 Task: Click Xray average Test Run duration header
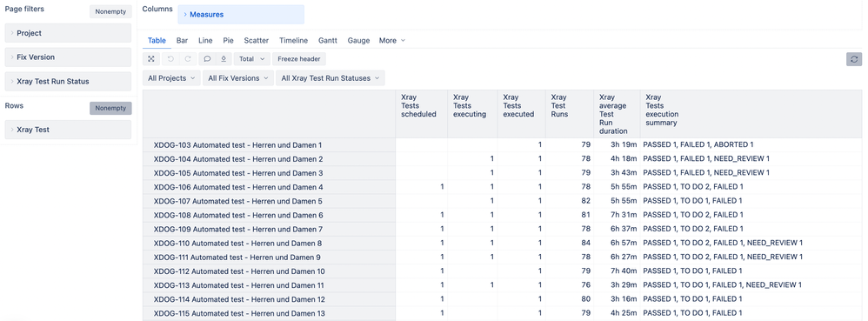[617, 114]
